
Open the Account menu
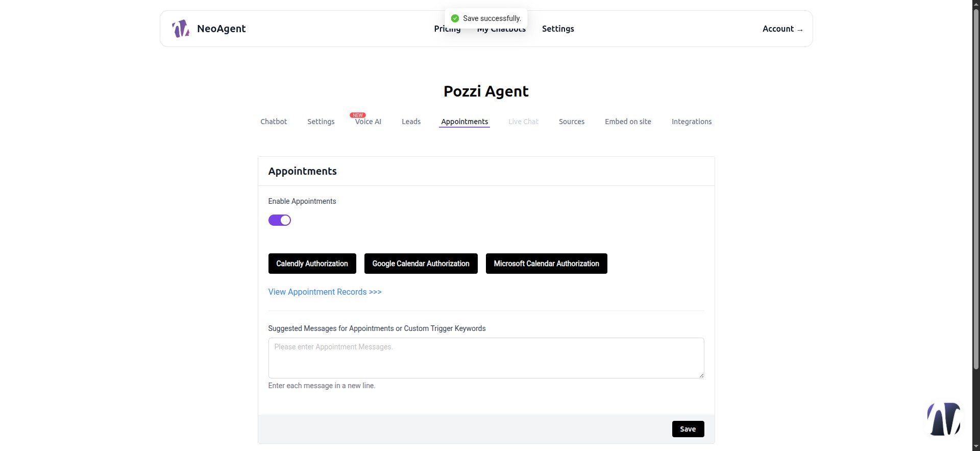pyautogui.click(x=782, y=29)
